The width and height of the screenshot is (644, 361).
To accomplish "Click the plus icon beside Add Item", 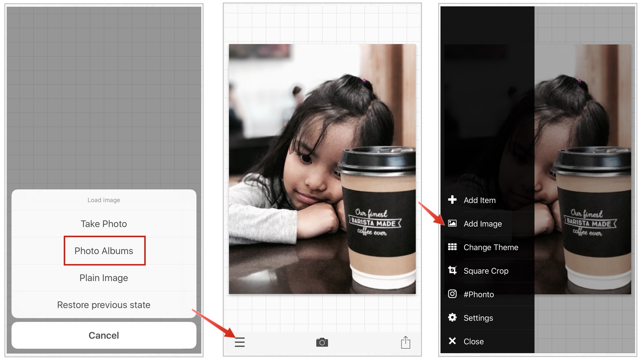I will [452, 200].
